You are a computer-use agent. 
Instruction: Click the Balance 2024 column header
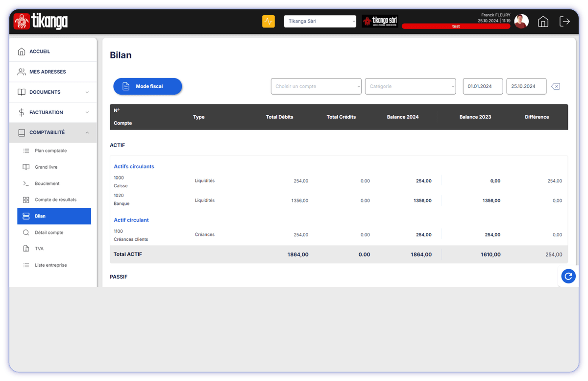coord(403,117)
